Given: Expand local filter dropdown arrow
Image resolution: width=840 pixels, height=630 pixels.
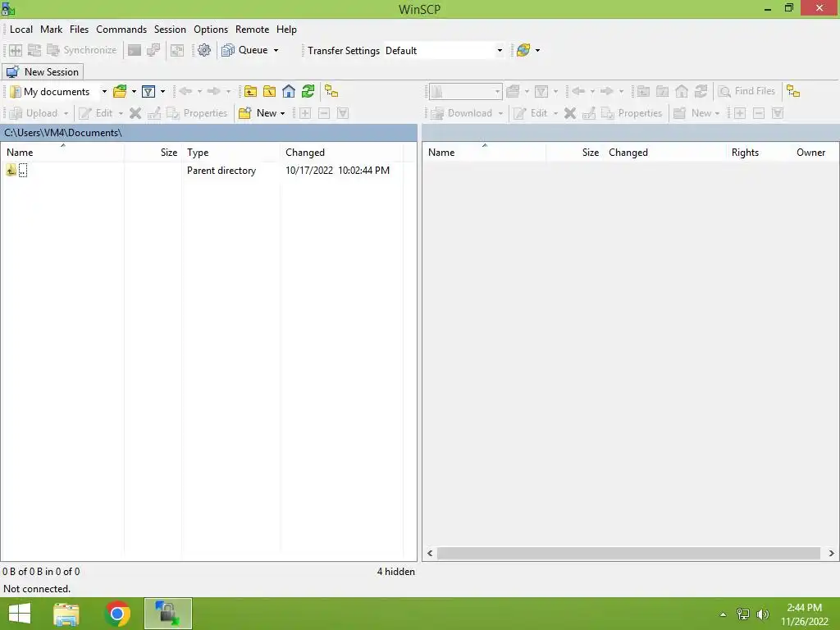Looking at the screenshot, I should click(x=162, y=92).
